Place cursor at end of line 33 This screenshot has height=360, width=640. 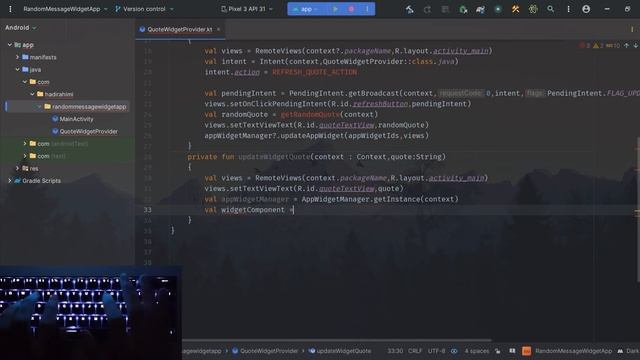tap(294, 210)
